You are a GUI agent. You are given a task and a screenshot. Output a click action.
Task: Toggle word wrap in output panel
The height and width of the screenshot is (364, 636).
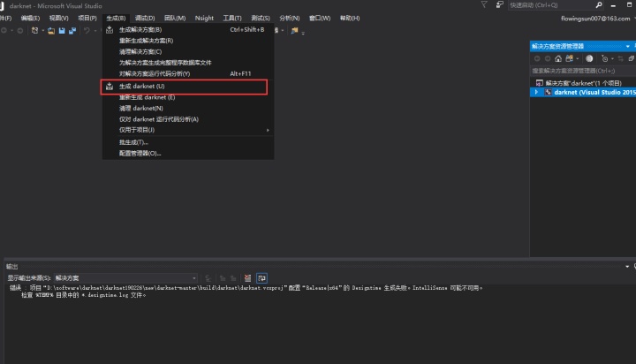coord(261,278)
